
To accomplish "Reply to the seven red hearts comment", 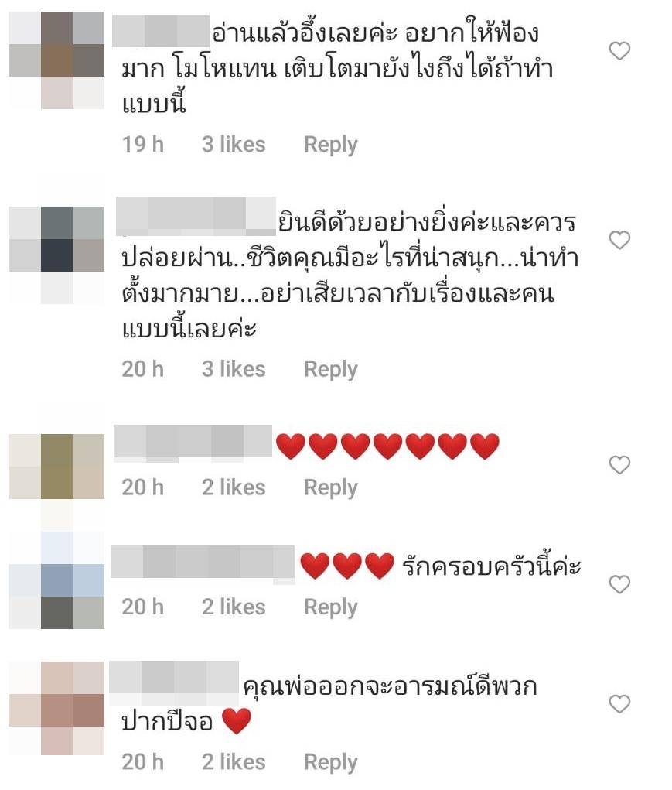I will click(x=331, y=488).
